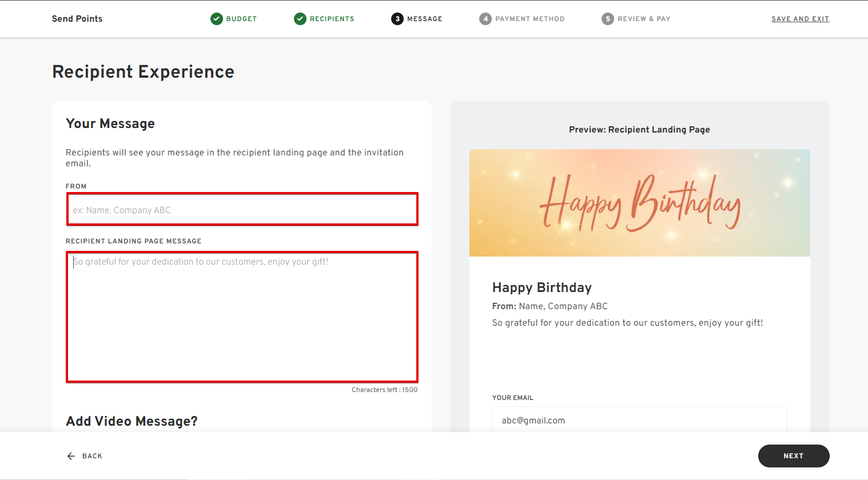Image resolution: width=868 pixels, height=480 pixels.
Task: Focus the From input field
Action: pyautogui.click(x=242, y=210)
